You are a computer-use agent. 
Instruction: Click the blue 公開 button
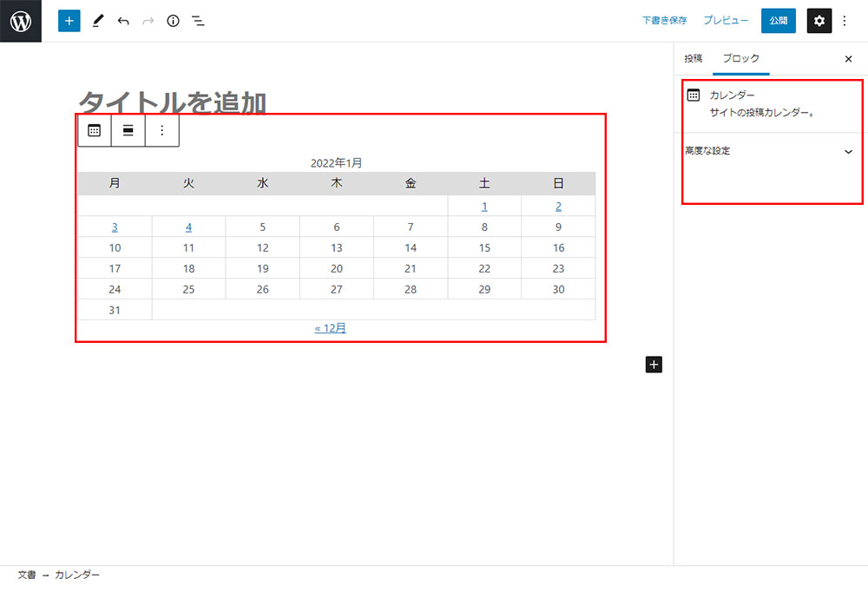pyautogui.click(x=778, y=21)
